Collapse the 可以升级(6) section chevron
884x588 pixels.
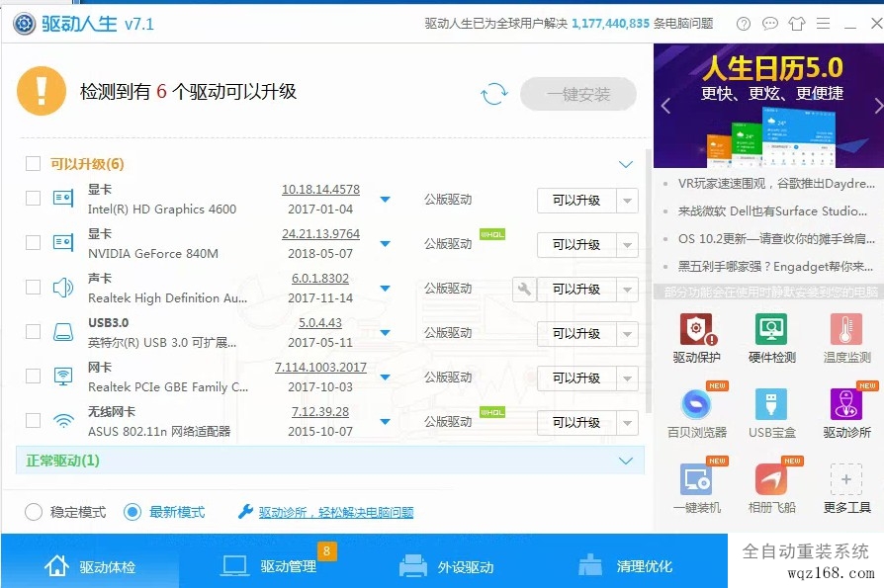point(626,164)
